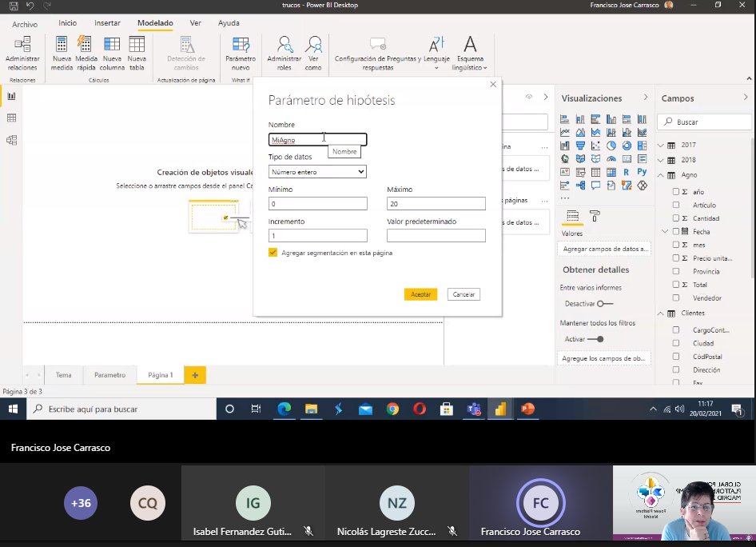Image resolution: width=756 pixels, height=547 pixels.
Task: Open Parámetro nuevo from the ribbon
Action: (241, 54)
